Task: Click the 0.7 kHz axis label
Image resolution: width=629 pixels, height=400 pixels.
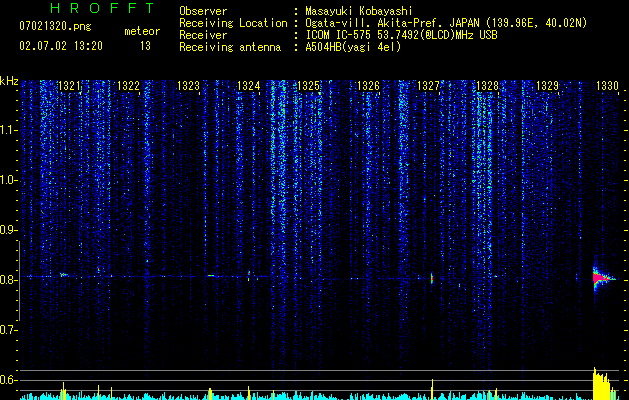Action: (x=8, y=330)
